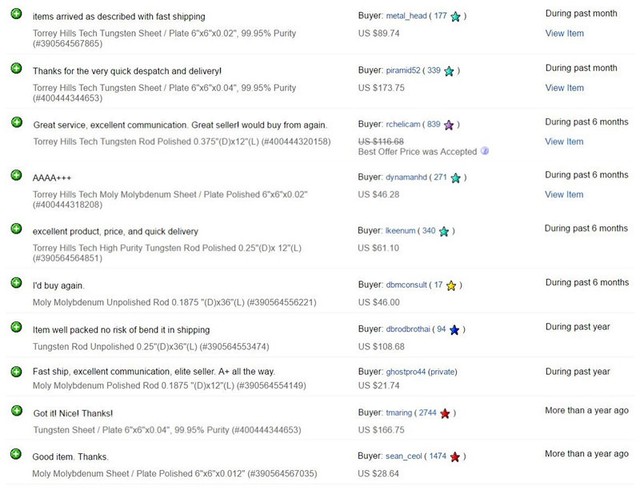The width and height of the screenshot is (640, 490).
Task: Open buyer profile metal_head
Action: pyautogui.click(x=406, y=16)
